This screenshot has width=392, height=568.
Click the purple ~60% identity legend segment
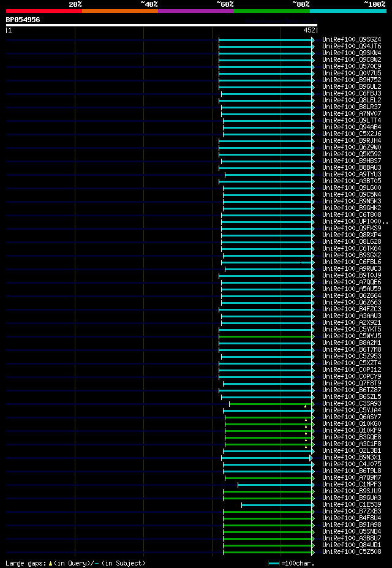pos(196,11)
